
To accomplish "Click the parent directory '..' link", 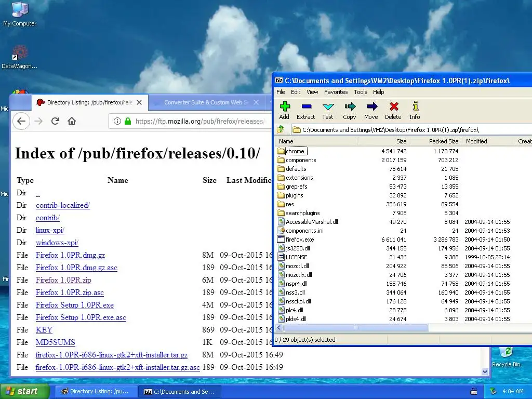I will [x=37, y=193].
